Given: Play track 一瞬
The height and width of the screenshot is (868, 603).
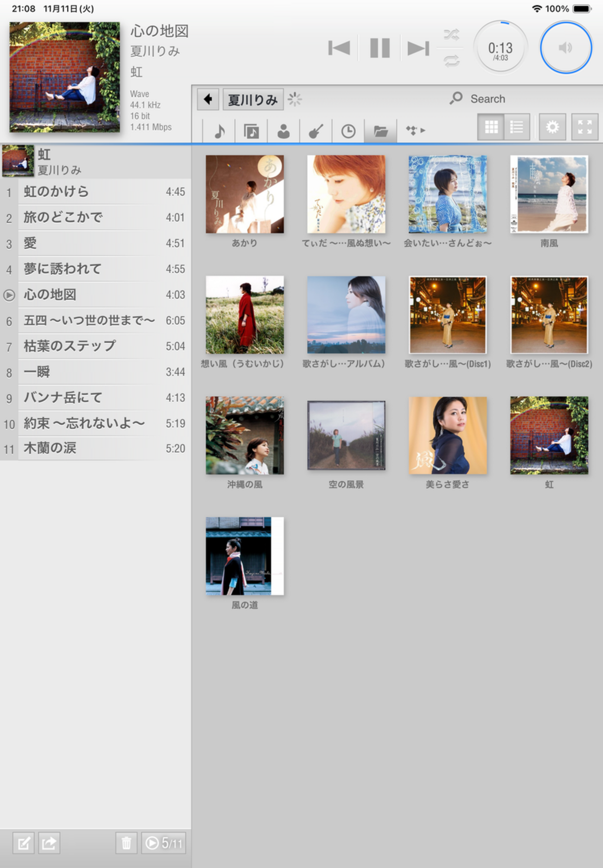Looking at the screenshot, I should (95, 372).
